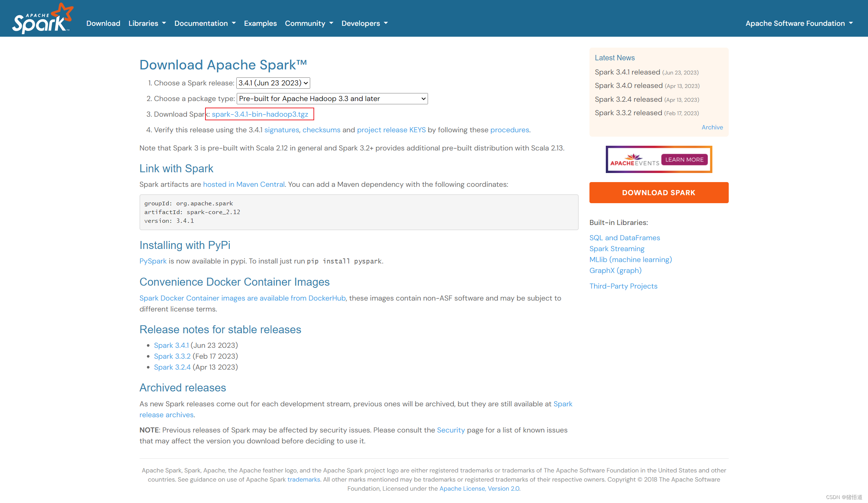Open the package type dropdown
Image resolution: width=868 pixels, height=503 pixels.
click(332, 98)
